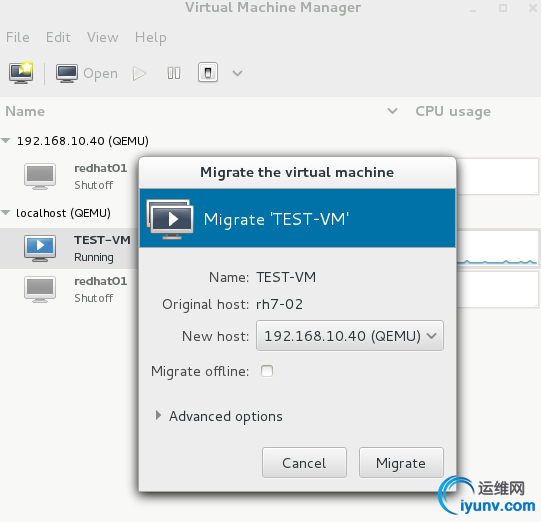Sort by the Name column header

(25, 111)
